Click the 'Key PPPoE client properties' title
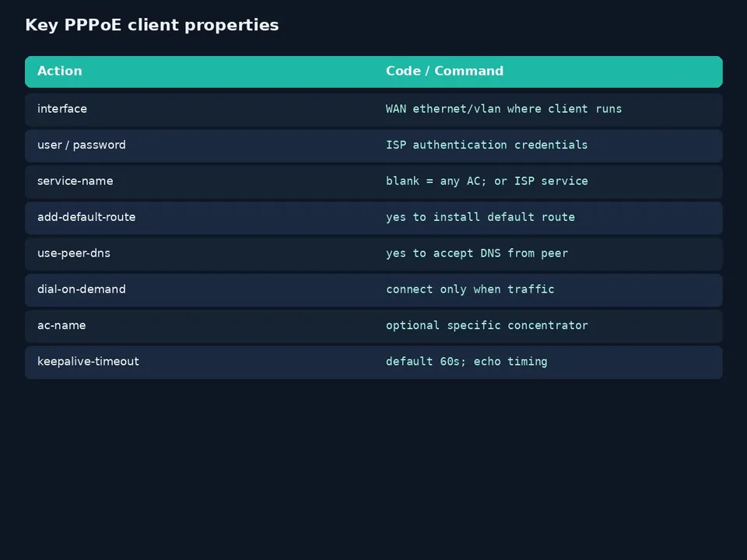The height and width of the screenshot is (560, 747). (x=152, y=25)
